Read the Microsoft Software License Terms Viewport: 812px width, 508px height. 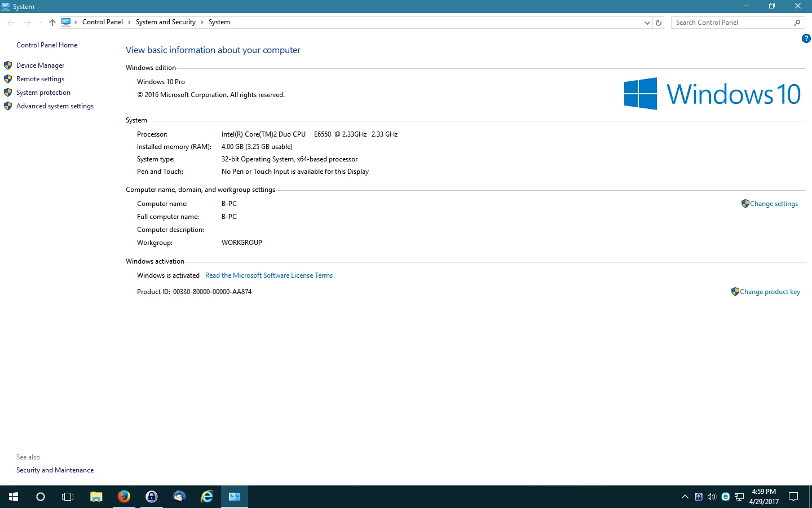[269, 275]
